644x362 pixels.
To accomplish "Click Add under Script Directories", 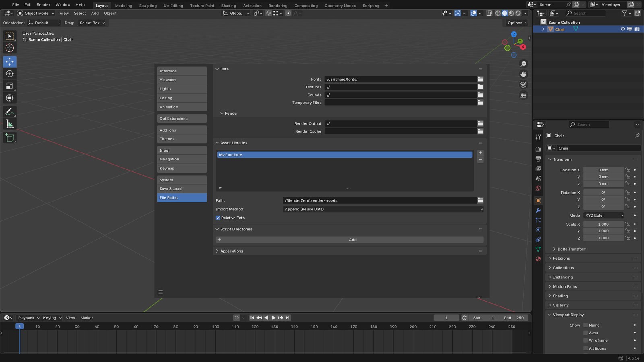I will pos(350,240).
